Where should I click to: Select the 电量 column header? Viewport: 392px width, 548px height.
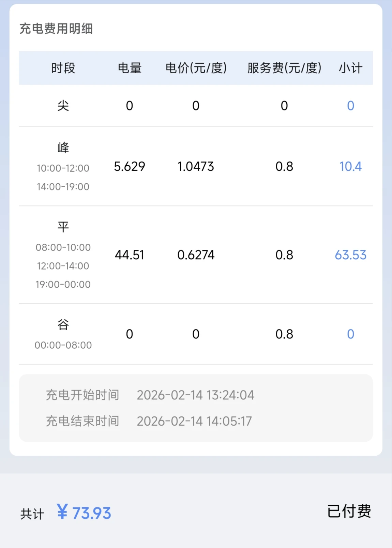click(x=130, y=68)
